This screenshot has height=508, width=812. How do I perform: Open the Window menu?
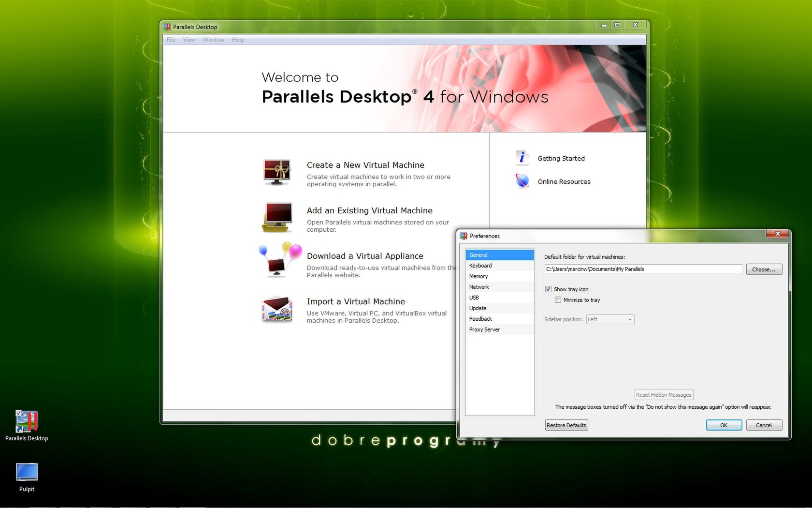click(x=214, y=40)
